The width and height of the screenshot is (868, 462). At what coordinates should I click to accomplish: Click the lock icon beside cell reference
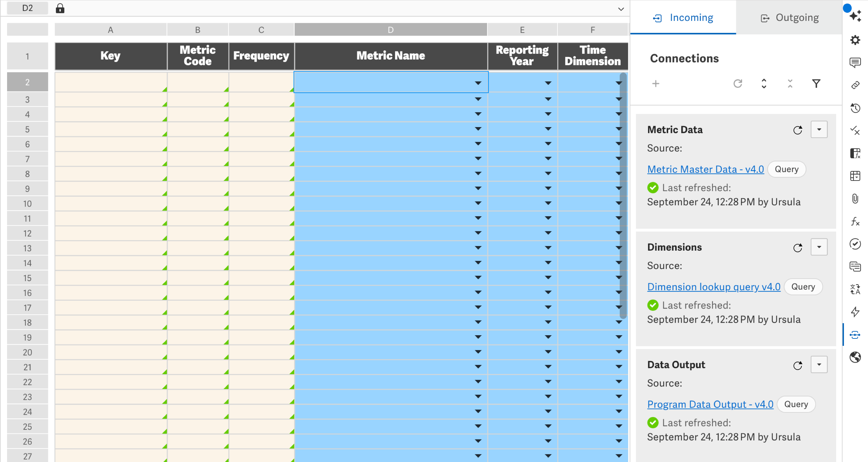point(60,8)
